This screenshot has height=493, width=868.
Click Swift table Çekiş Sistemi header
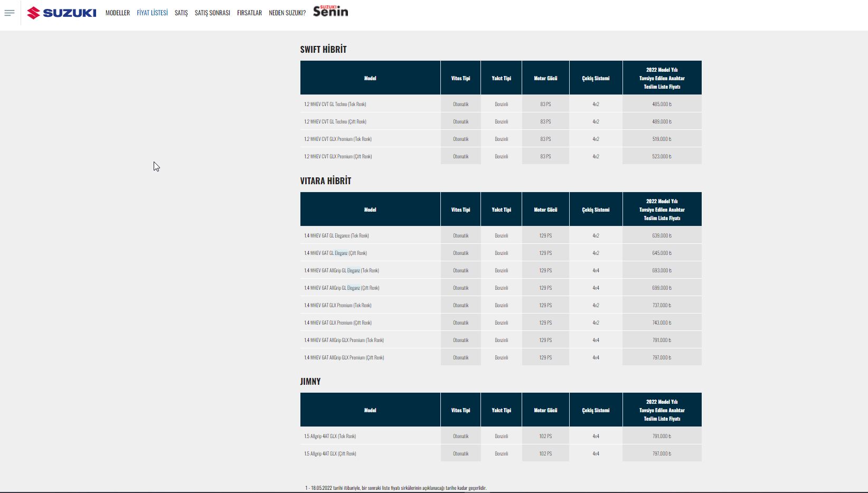pos(596,78)
